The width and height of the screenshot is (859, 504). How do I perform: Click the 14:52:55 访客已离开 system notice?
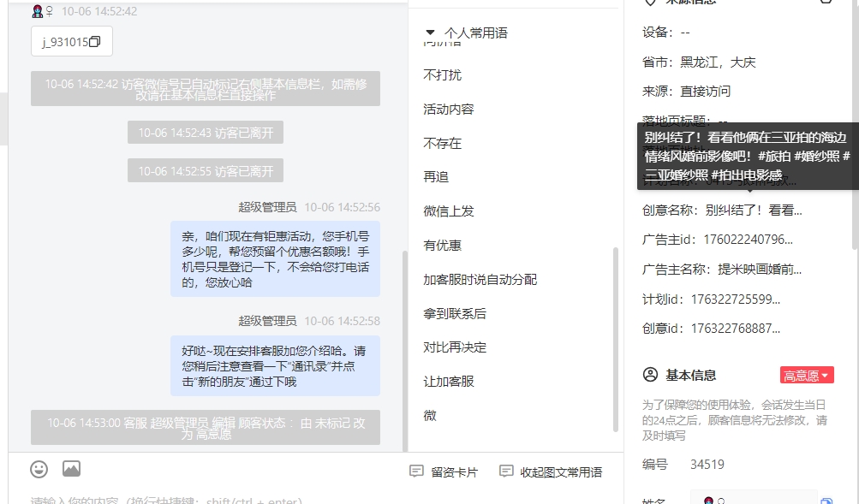click(206, 171)
